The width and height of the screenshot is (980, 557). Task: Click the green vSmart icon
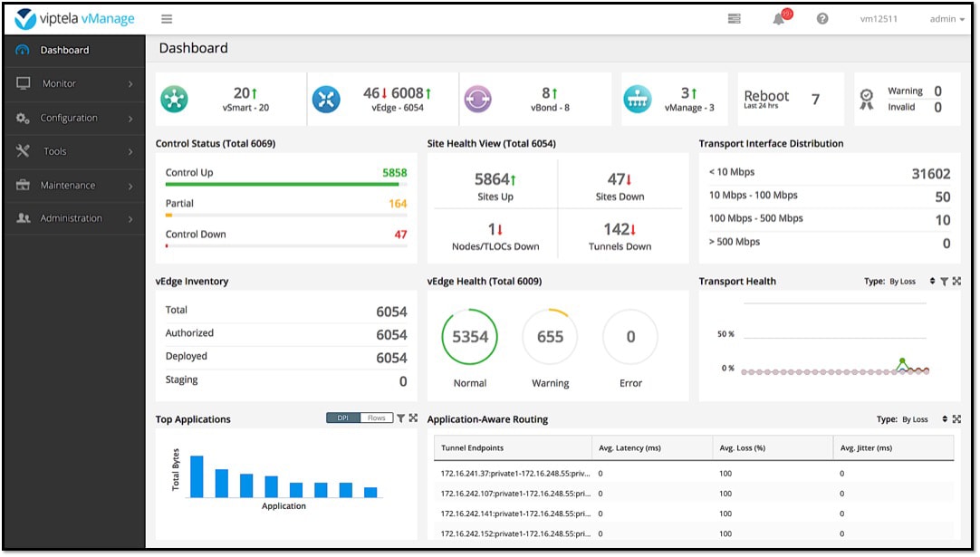click(x=174, y=99)
